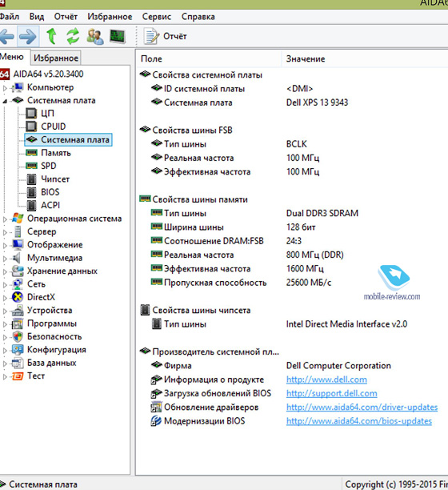Screen dimensions: 448x490
Task: Select the Устройства tree label
Action: point(50,311)
